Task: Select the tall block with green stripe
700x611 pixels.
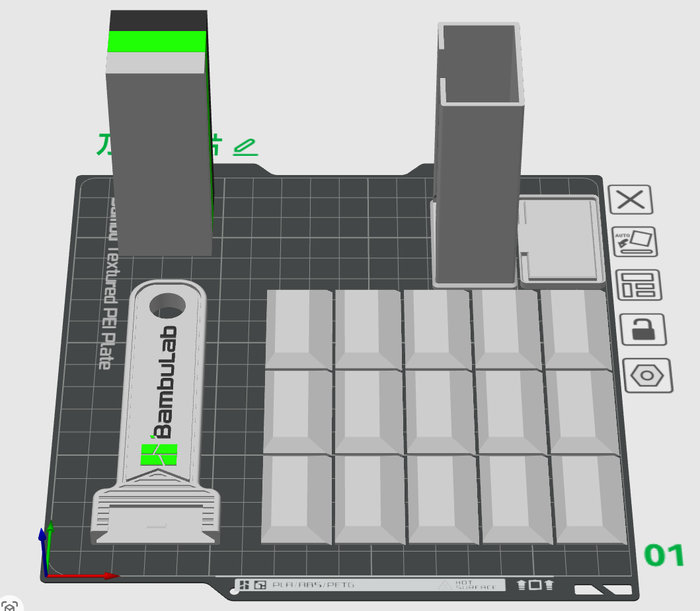Action: (x=159, y=134)
